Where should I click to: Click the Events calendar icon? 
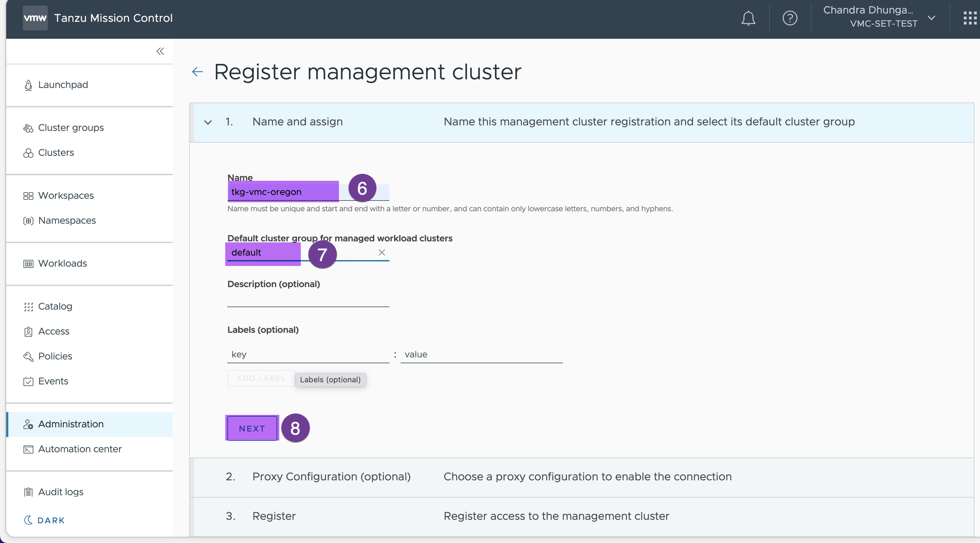pyautogui.click(x=28, y=381)
